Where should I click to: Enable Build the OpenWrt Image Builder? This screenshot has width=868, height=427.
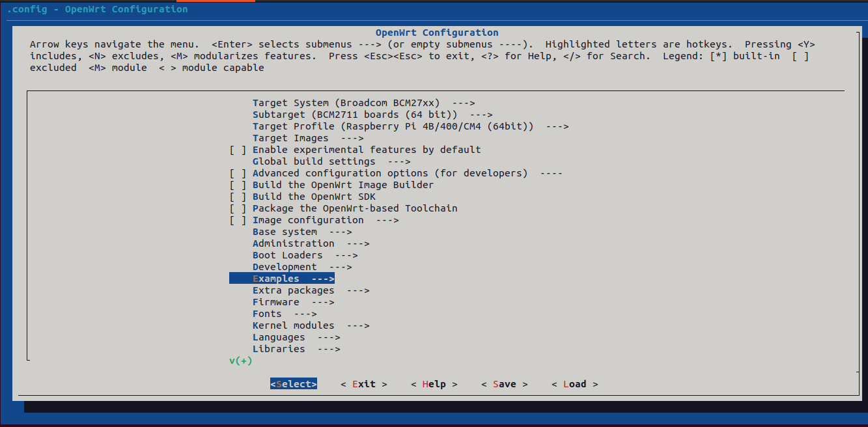[238, 185]
